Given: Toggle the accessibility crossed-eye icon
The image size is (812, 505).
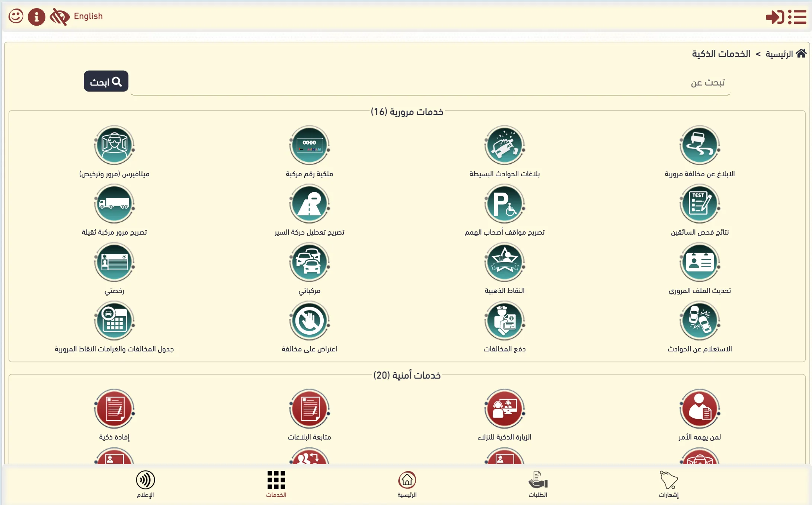Looking at the screenshot, I should [60, 17].
